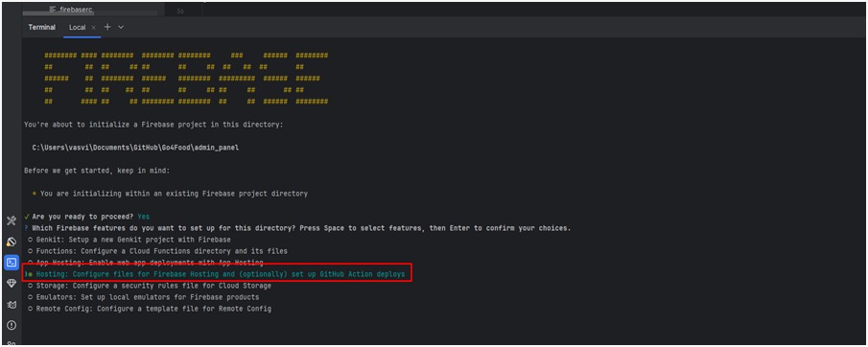Select the Emulators feature option
868x347 pixels.
143,297
